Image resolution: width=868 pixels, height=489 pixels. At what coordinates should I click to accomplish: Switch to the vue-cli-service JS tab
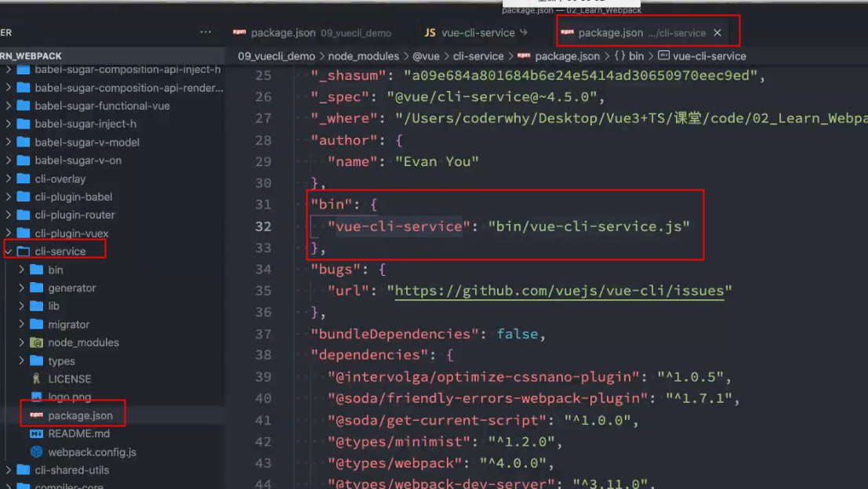tap(476, 33)
